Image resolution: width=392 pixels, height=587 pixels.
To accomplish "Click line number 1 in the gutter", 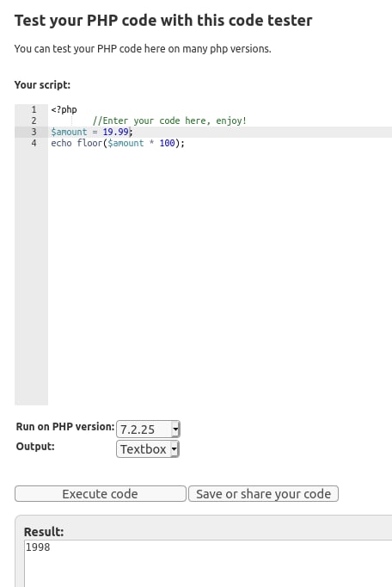I will (x=34, y=109).
